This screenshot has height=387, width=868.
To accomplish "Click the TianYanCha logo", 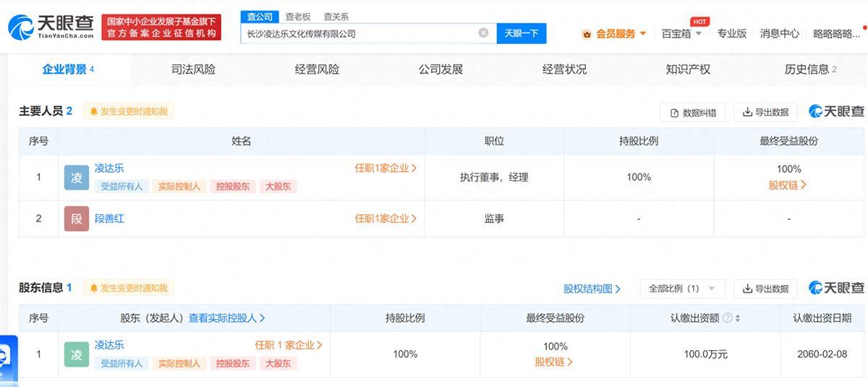I will (x=51, y=27).
